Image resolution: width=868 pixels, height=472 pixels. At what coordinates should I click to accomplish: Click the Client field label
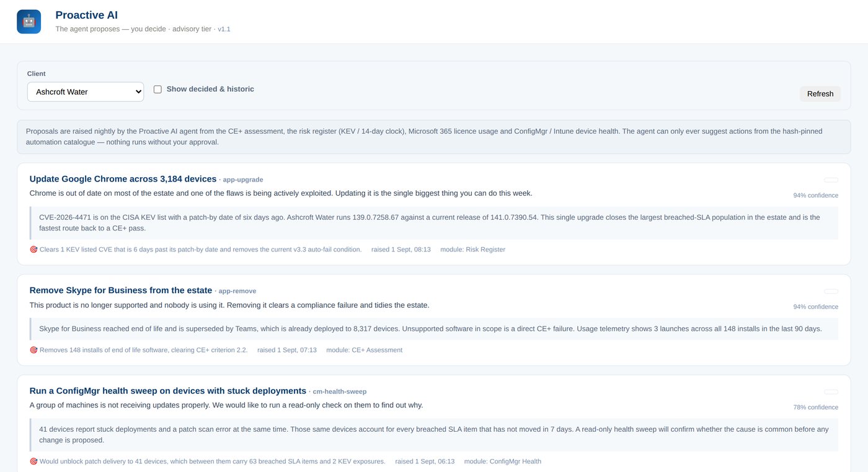click(37, 74)
